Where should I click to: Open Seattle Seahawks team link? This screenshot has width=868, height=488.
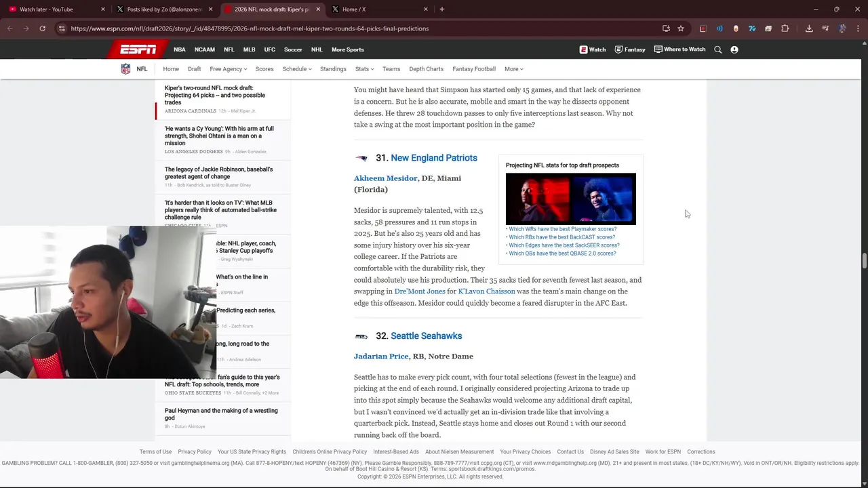(427, 336)
